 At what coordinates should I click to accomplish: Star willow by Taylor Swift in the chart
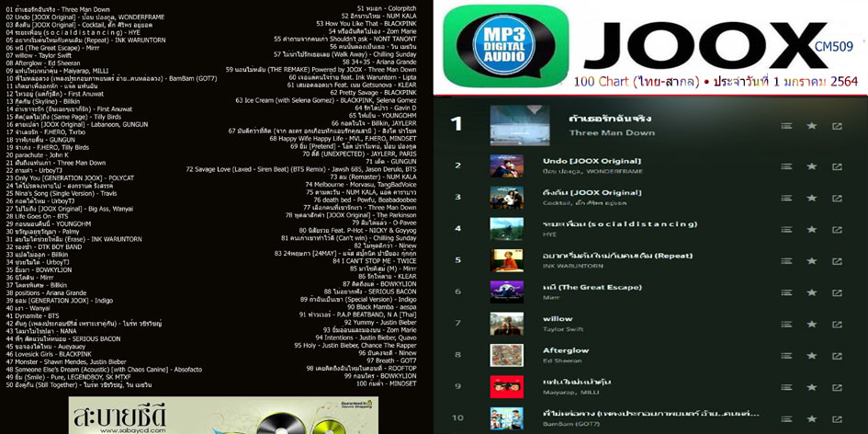click(812, 325)
